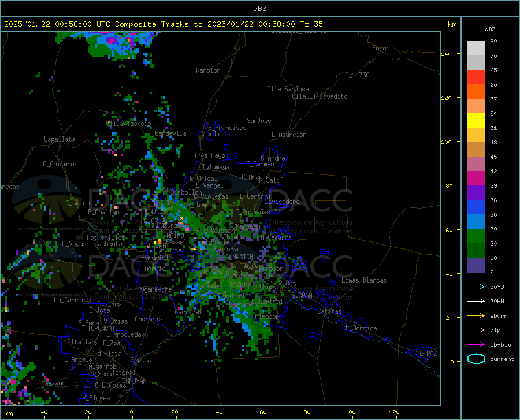Click the Mirador map label
This screenshot has width=520, height=420.
pyautogui.click(x=267, y=317)
